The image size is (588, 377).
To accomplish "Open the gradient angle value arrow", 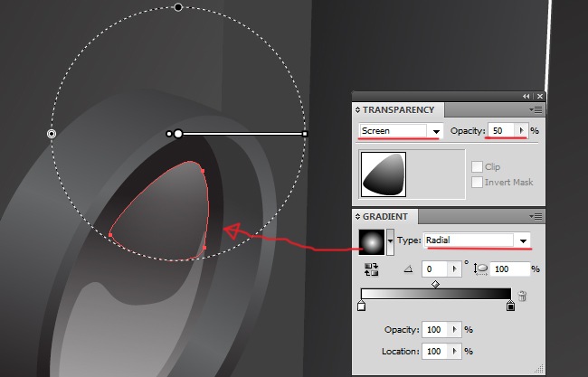I will click(454, 269).
